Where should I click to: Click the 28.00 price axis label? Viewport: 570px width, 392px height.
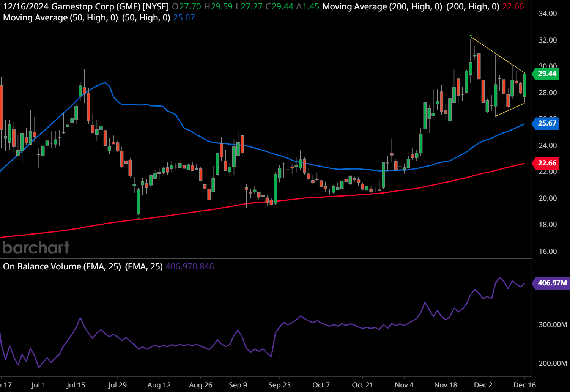548,93
